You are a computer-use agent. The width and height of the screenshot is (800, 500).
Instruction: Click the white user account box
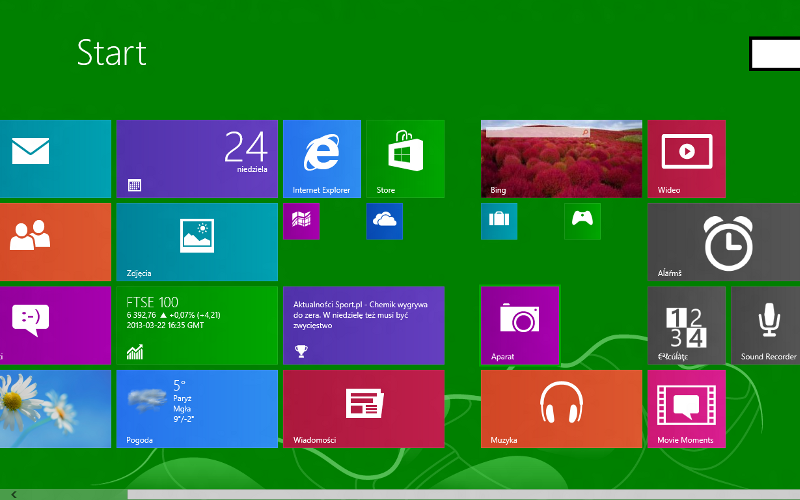[775, 54]
